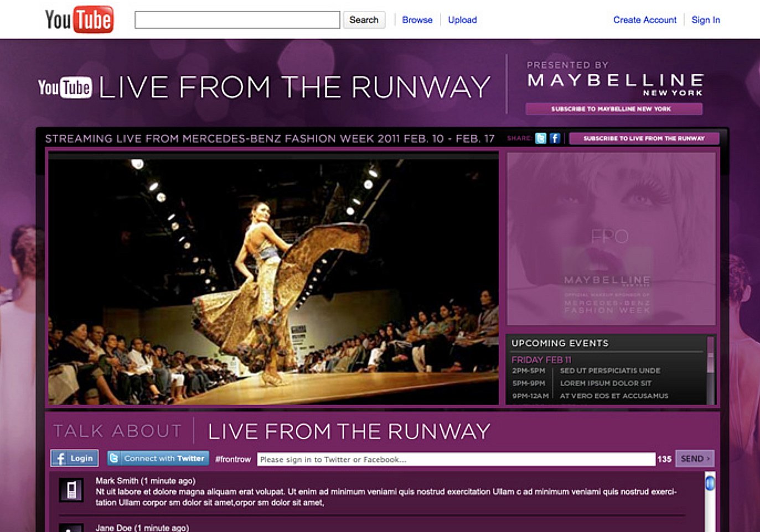The height and width of the screenshot is (532, 760).
Task: Click the Upcoming Events heading
Action: pos(560,343)
